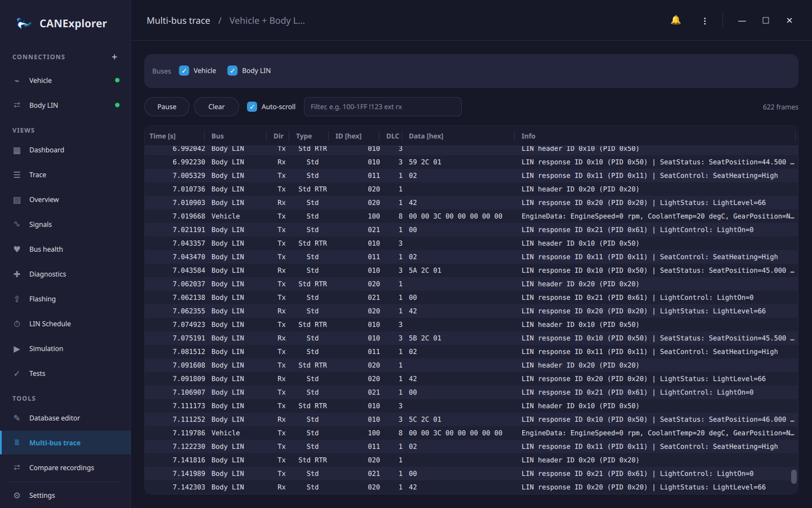Select the row at time 7.119786
The height and width of the screenshot is (508, 812).
pyautogui.click(x=471, y=433)
